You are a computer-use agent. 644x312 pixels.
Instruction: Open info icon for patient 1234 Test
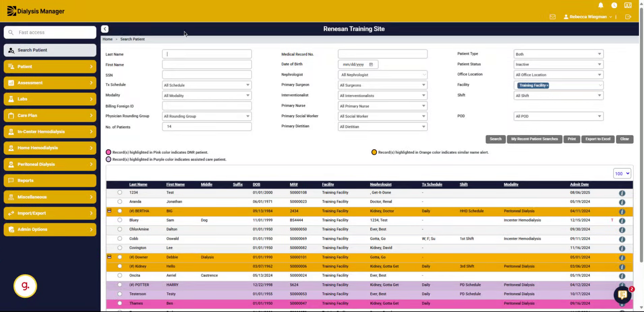622,193
